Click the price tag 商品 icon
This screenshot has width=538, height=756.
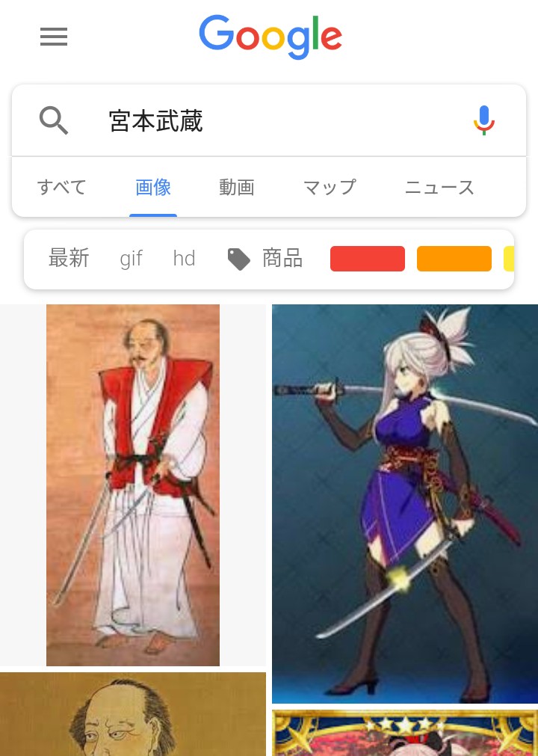coord(238,259)
